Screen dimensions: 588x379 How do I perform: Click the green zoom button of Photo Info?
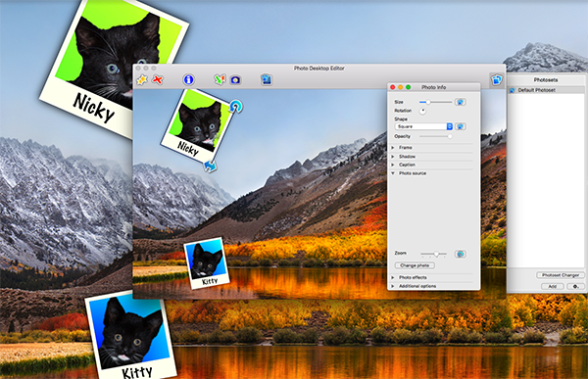(x=409, y=87)
